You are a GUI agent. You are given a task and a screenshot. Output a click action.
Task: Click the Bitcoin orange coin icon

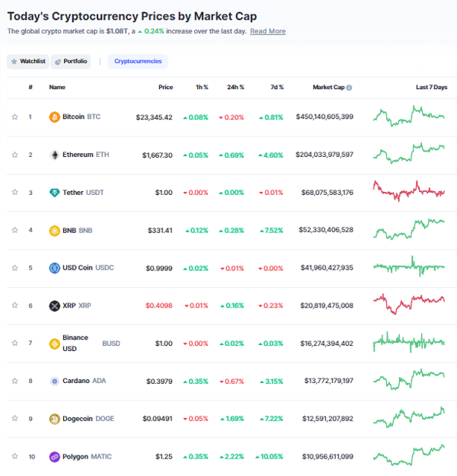click(54, 117)
